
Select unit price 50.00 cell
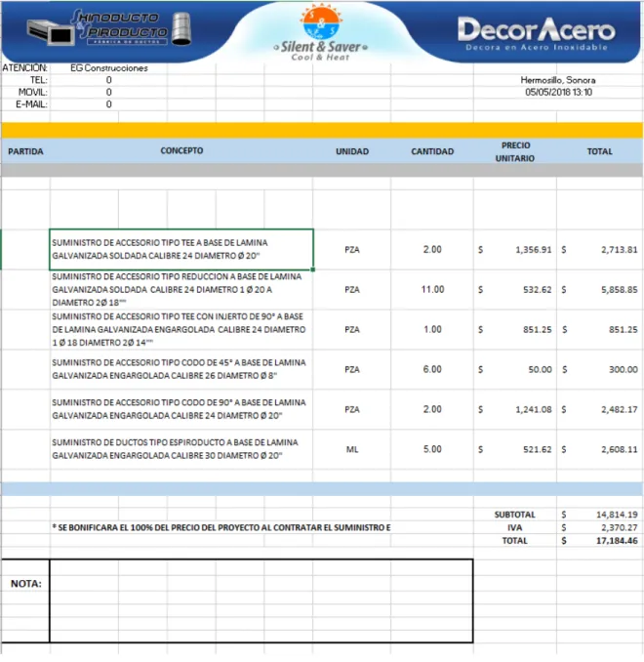[x=515, y=370]
